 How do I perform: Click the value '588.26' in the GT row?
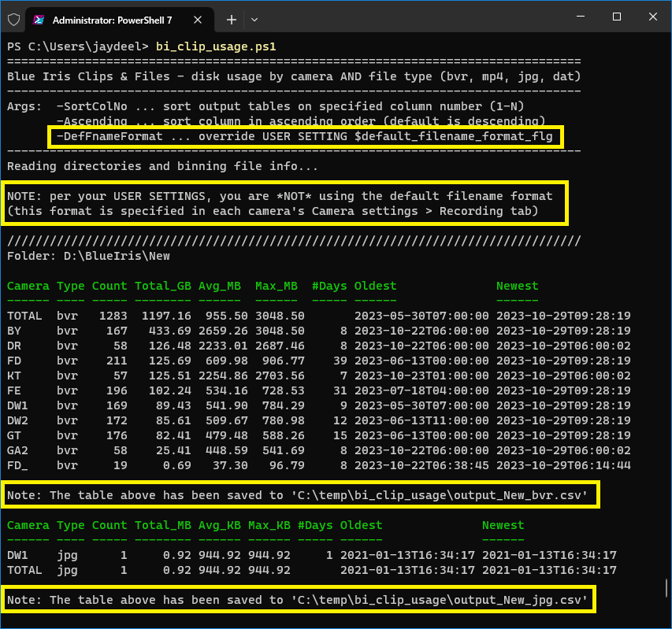(284, 435)
